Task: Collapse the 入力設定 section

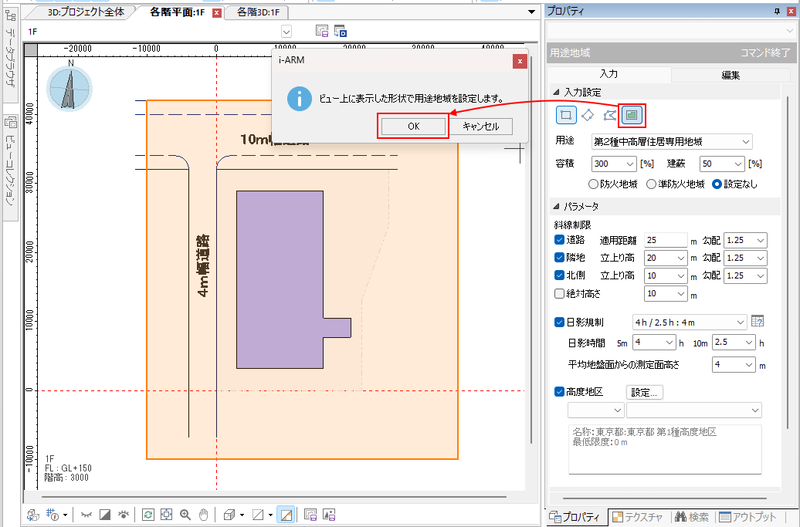Action: coord(556,92)
